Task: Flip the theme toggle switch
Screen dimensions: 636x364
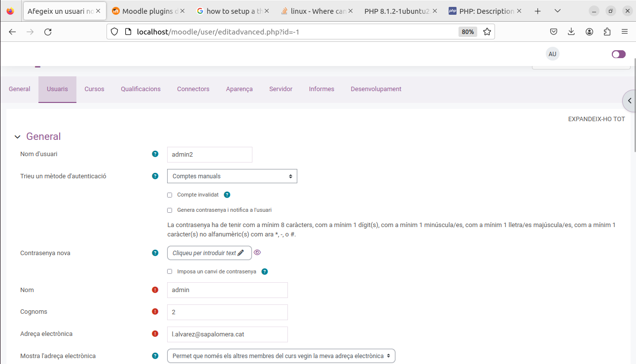Action: 618,54
